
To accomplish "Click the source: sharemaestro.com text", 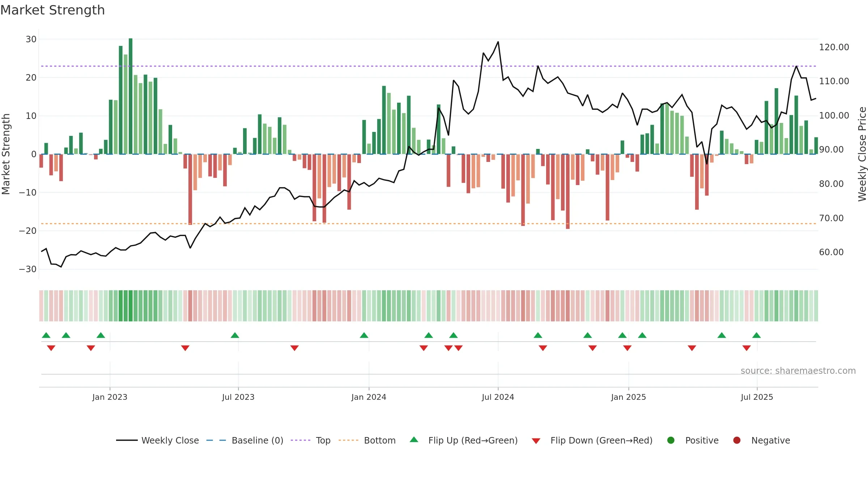I will pyautogui.click(x=798, y=371).
